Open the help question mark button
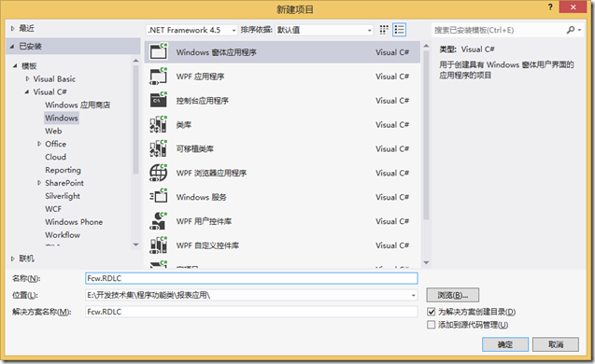The width and height of the screenshot is (595, 364). [550, 7]
